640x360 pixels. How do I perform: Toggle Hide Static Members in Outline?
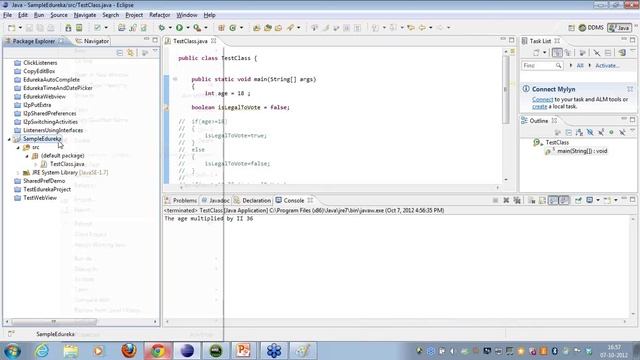click(x=601, y=132)
